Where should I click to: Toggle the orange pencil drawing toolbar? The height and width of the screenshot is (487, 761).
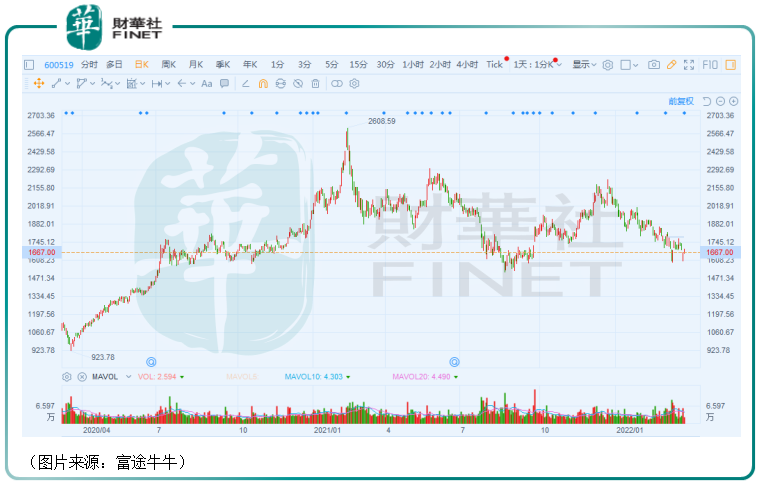coord(672,65)
